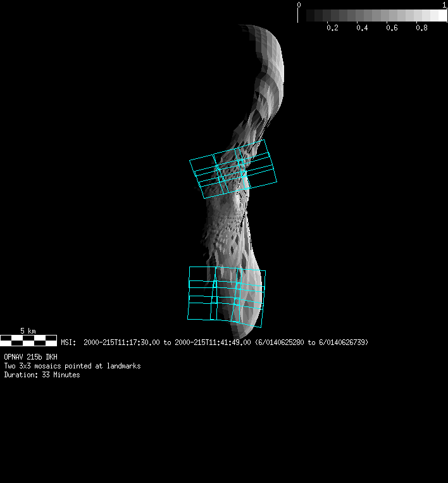The width and height of the screenshot is (448, 483).
Task: Click the "MSI:" instrument label
Action: (x=68, y=342)
